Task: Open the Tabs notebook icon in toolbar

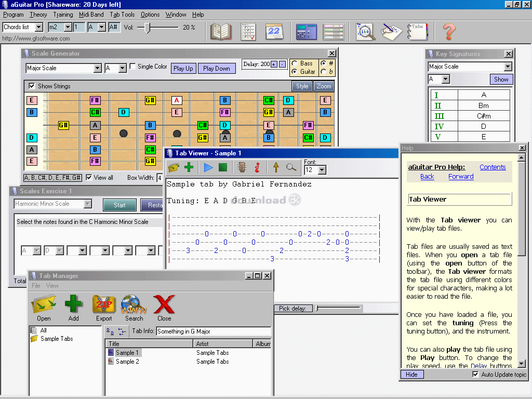Action: point(417,32)
